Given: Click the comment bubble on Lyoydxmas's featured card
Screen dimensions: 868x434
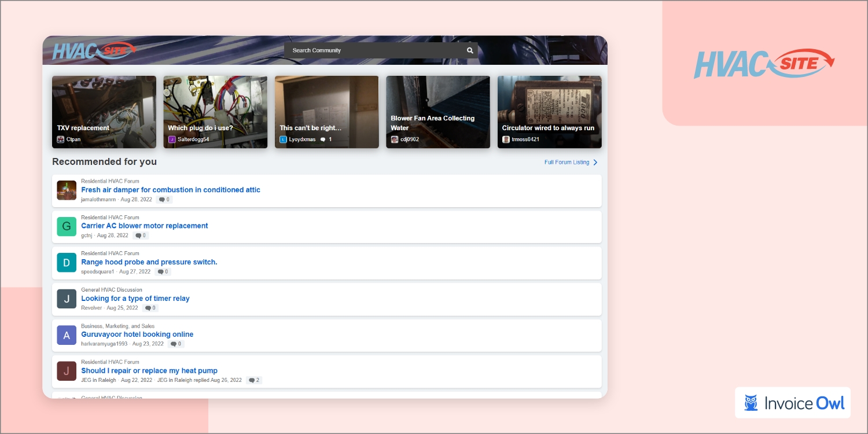Looking at the screenshot, I should (323, 139).
